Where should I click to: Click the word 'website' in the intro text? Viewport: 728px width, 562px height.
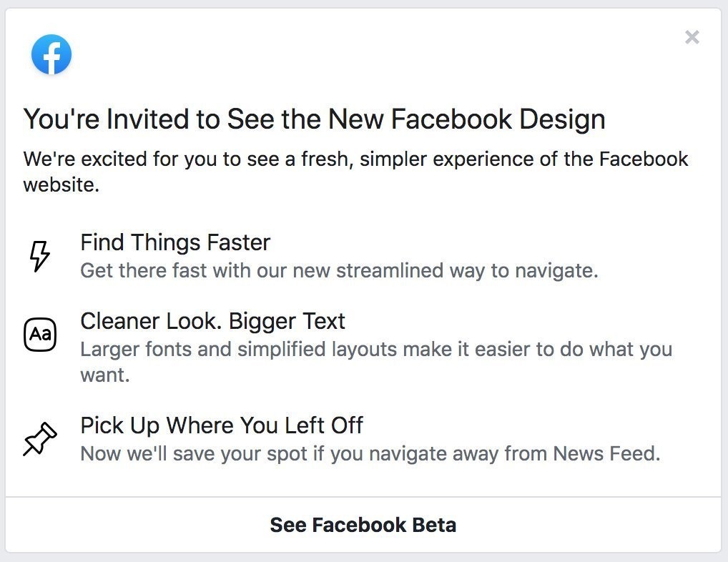[x=59, y=186]
